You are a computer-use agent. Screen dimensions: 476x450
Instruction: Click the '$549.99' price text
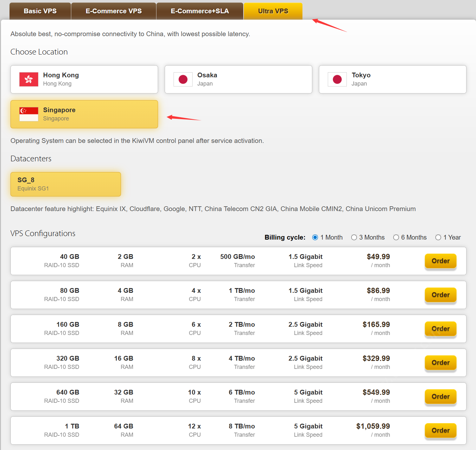376,392
